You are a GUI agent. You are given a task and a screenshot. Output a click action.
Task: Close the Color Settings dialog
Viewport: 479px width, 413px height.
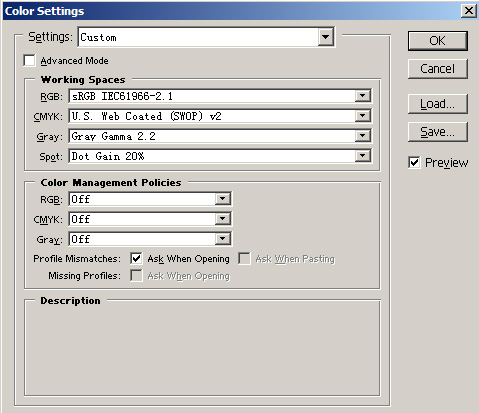[x=468, y=11]
